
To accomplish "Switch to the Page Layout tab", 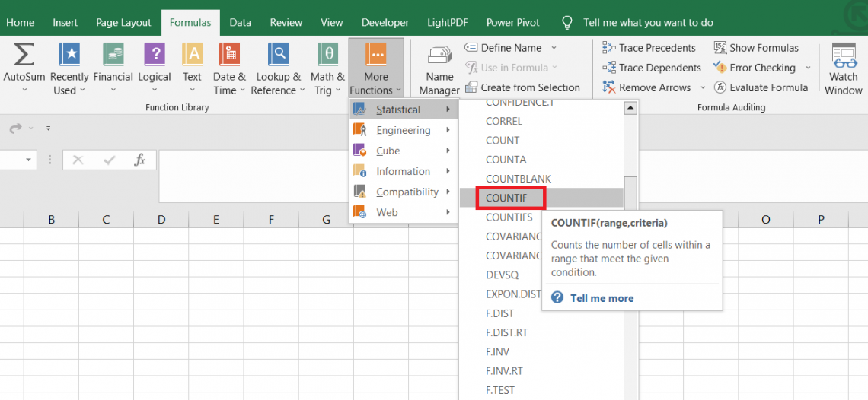I will click(x=123, y=23).
